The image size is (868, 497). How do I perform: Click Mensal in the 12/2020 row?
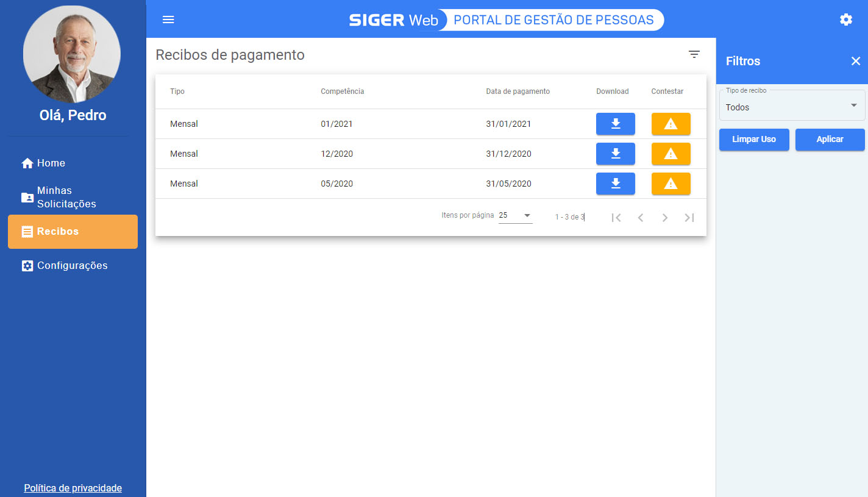click(184, 154)
